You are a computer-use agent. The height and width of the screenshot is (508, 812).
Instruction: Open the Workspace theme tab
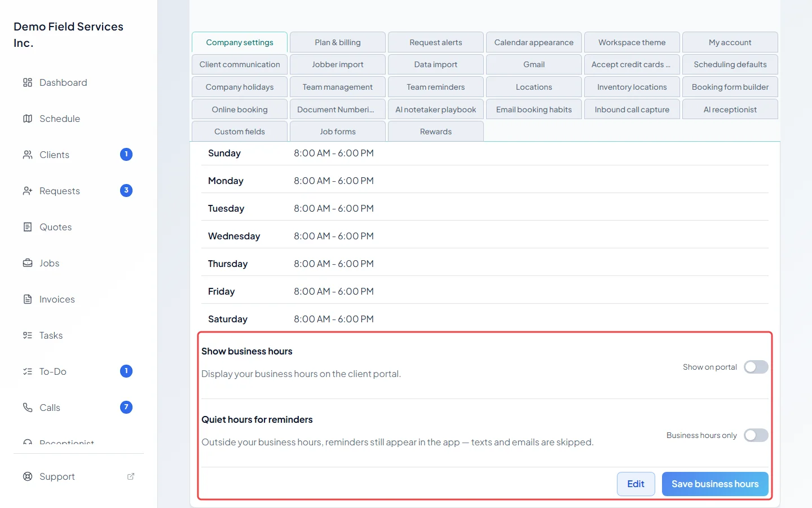(632, 42)
